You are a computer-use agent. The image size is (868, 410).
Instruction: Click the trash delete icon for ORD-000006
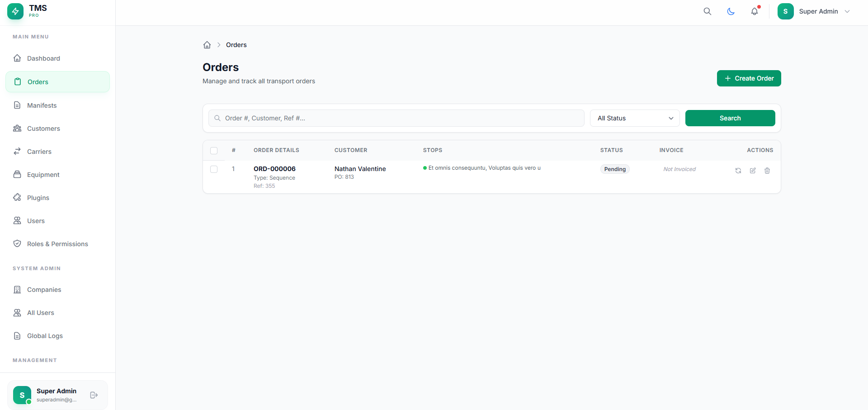click(x=767, y=171)
